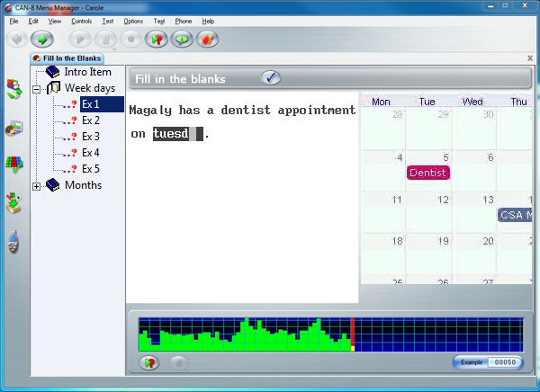The height and width of the screenshot is (392, 540).
Task: Click the sidebar green download arrow icon
Action: tap(14, 202)
